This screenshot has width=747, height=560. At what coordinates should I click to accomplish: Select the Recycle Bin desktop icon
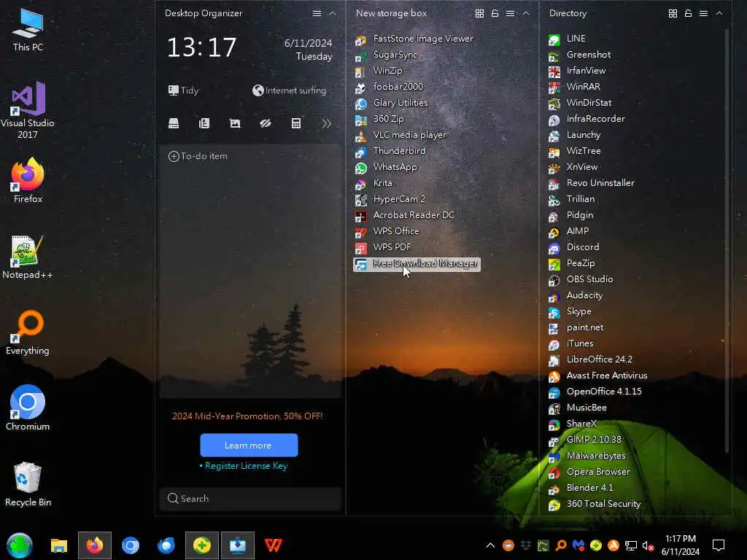point(28,484)
